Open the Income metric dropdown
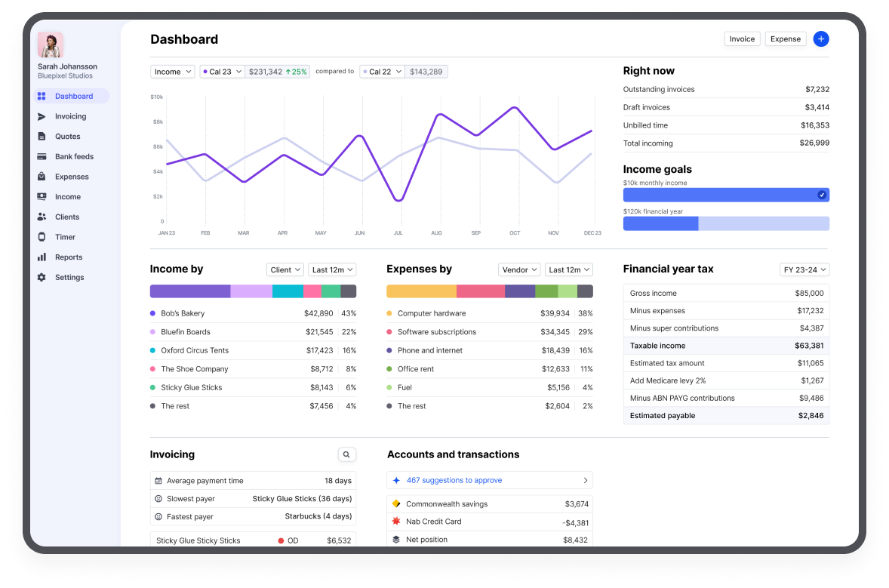The width and height of the screenshot is (889, 588). [x=172, y=71]
